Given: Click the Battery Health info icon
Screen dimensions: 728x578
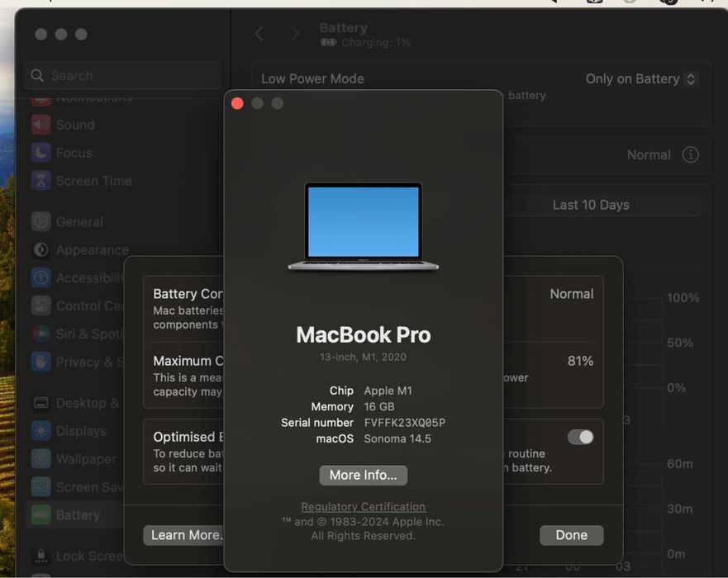Looking at the screenshot, I should click(690, 154).
